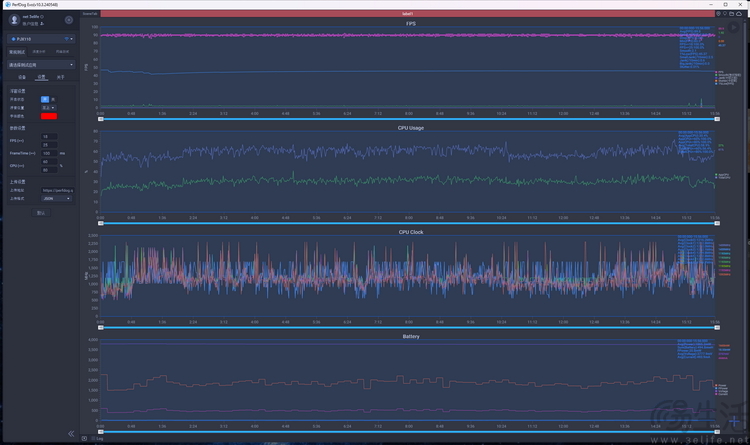Viewport: 750px width, 445px height.
Task: Select the second mode tab under the device selector
Action: (x=39, y=52)
